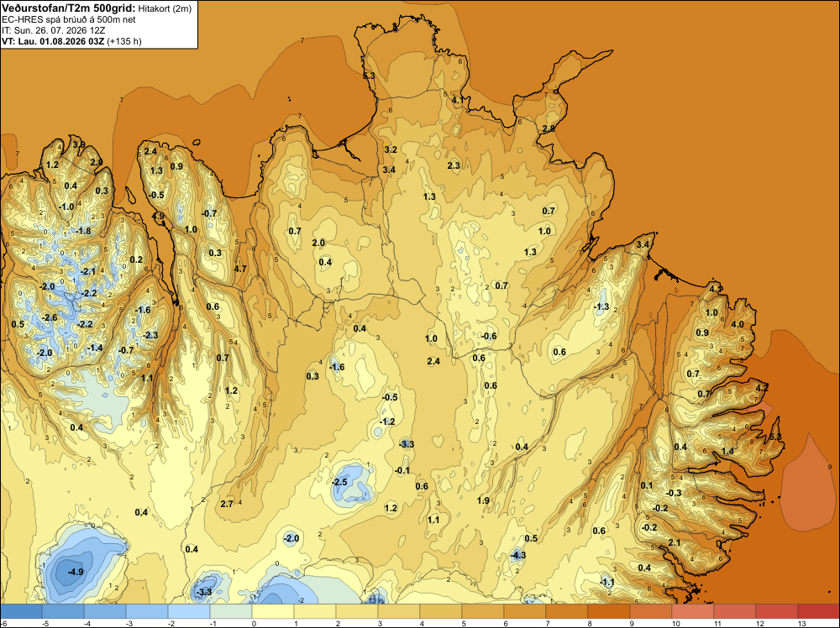Select the -2.5 cold spot label
840x628 pixels.
coord(339,482)
